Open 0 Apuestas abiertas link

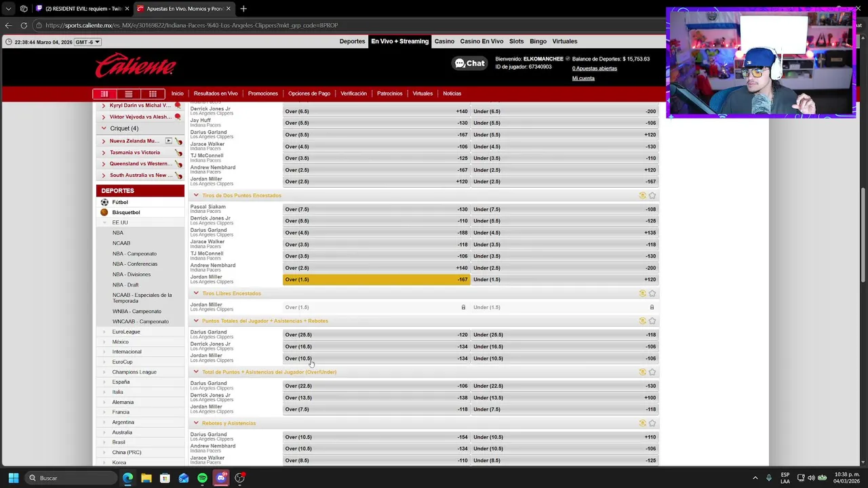point(594,68)
